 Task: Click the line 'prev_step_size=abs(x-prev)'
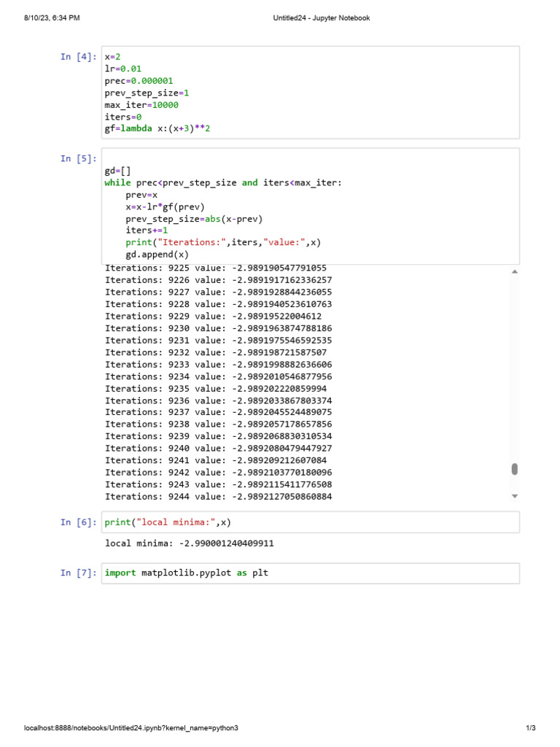point(194,219)
